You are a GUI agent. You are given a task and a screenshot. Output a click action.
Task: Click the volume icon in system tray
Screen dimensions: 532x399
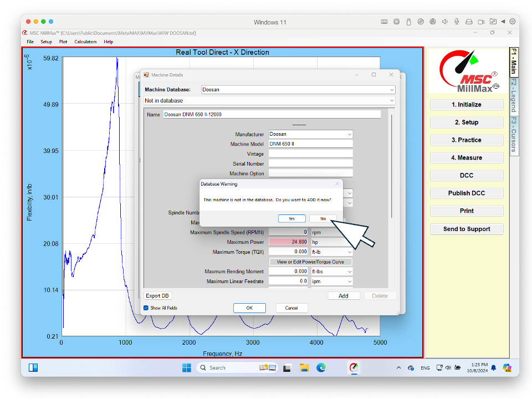click(448, 367)
